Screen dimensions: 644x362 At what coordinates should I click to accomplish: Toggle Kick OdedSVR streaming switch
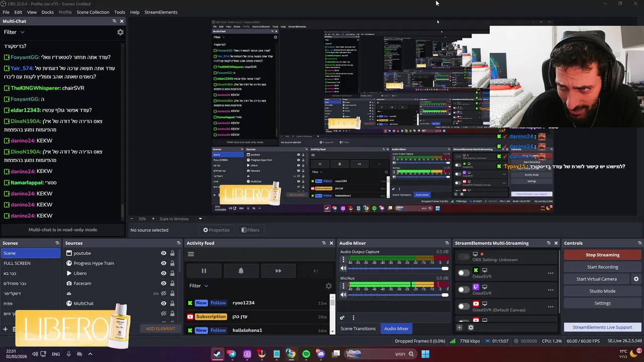tap(463, 273)
